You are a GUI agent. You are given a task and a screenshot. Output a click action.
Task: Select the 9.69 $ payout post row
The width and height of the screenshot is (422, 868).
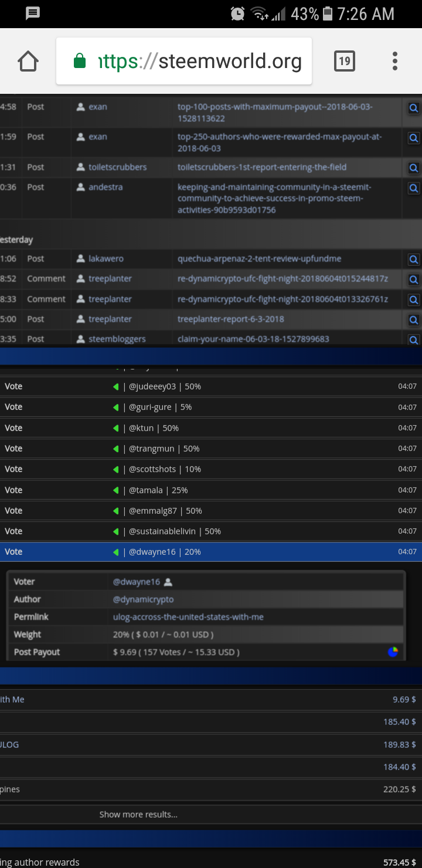[211, 700]
